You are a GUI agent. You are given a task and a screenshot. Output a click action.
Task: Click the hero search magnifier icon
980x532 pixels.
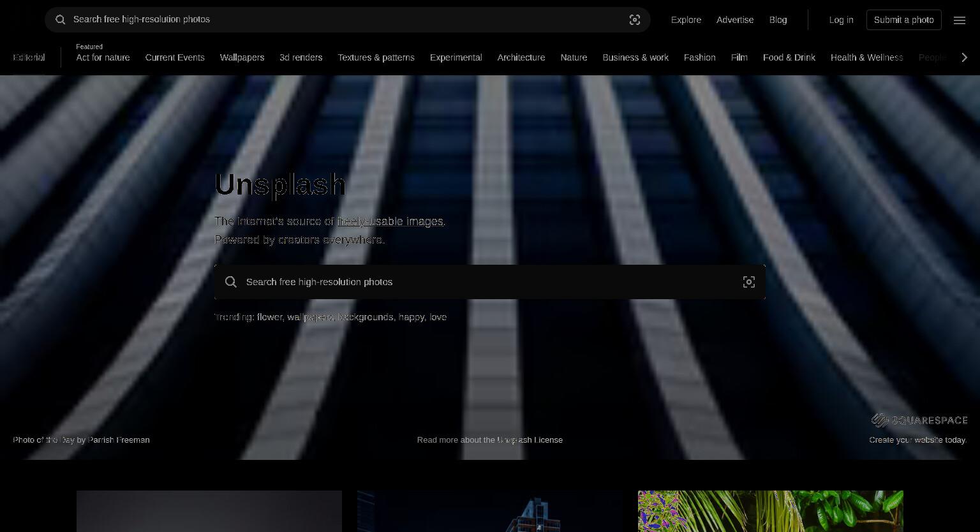click(231, 282)
